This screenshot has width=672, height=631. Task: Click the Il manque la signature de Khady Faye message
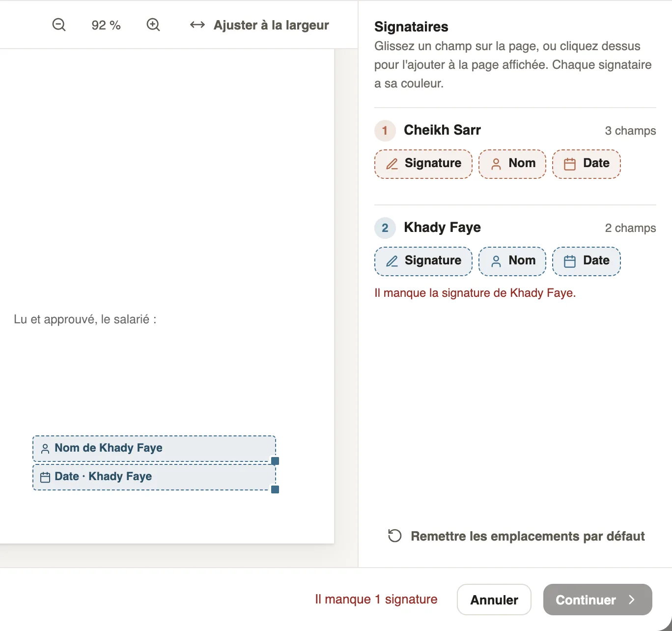coord(475,293)
